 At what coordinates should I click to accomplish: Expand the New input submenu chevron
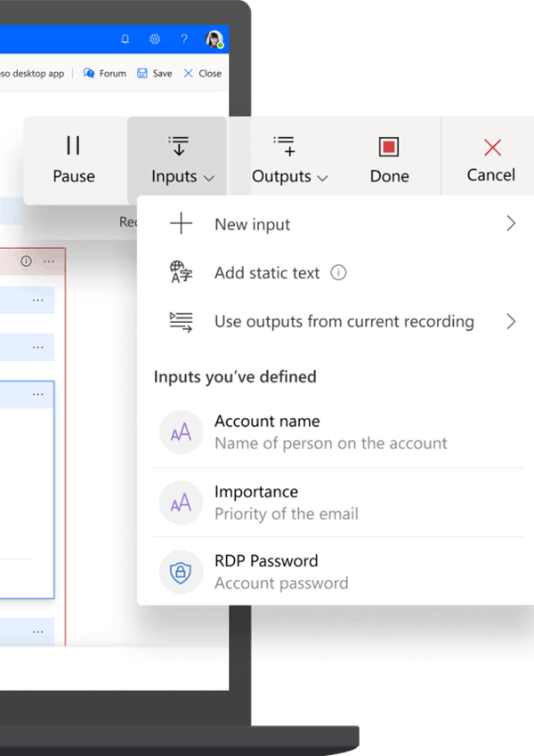point(511,224)
